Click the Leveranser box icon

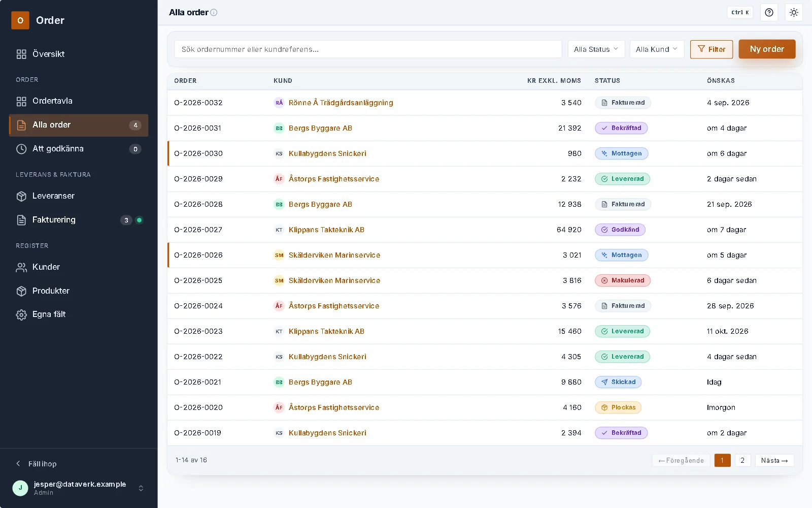click(21, 196)
